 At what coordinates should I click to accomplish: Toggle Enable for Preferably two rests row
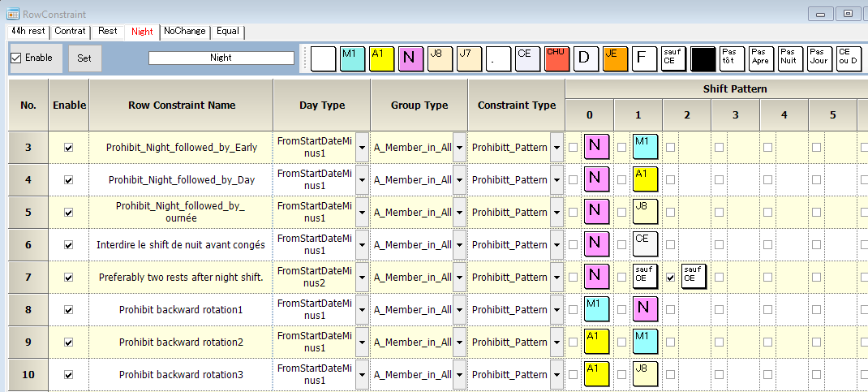[69, 278]
